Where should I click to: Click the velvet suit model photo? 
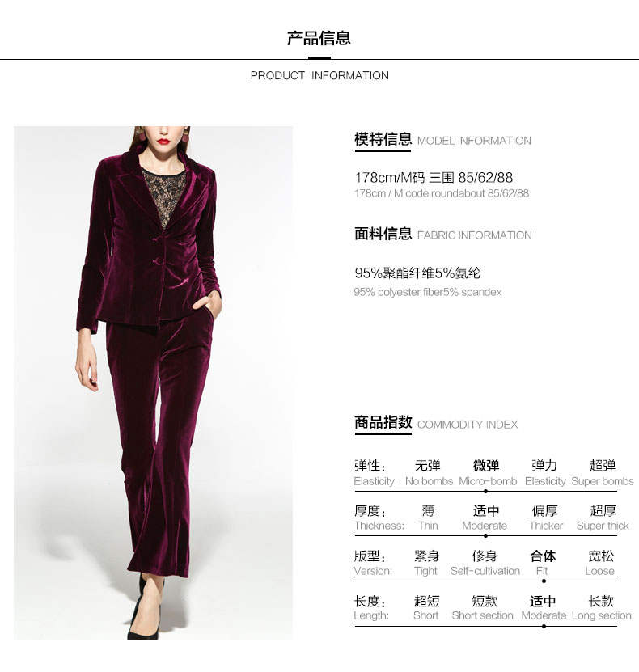pos(154,382)
